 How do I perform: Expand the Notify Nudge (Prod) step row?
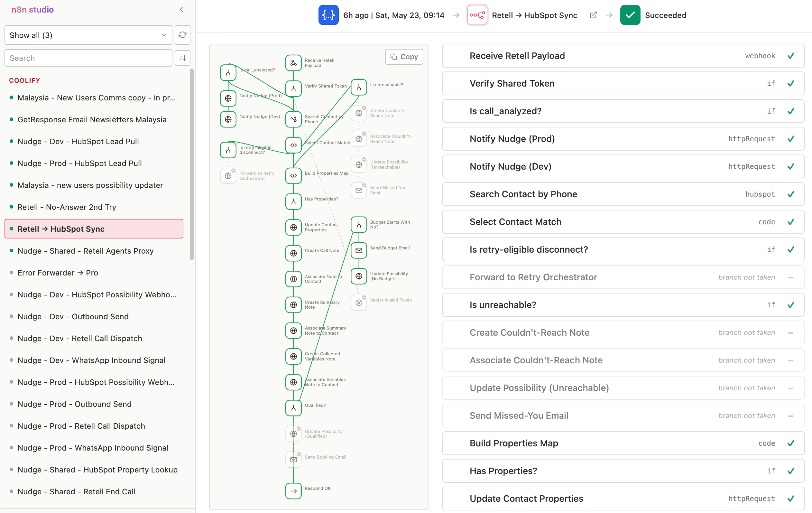[x=623, y=139]
